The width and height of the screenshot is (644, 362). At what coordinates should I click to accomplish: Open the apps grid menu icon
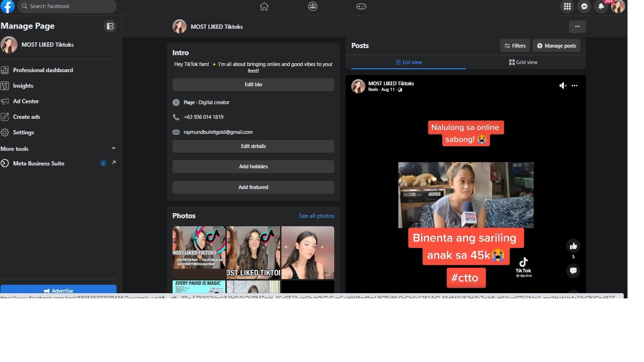point(567,7)
